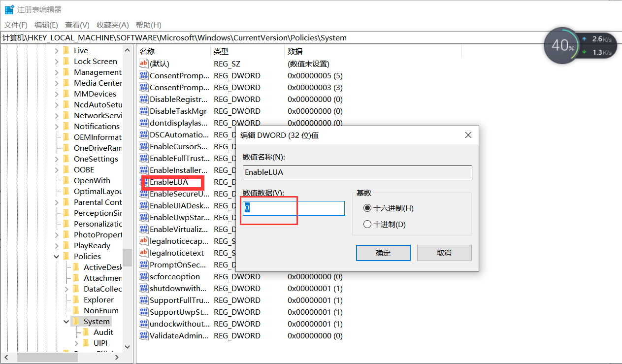
Task: Expand the PlayReady tree node
Action: click(x=57, y=245)
